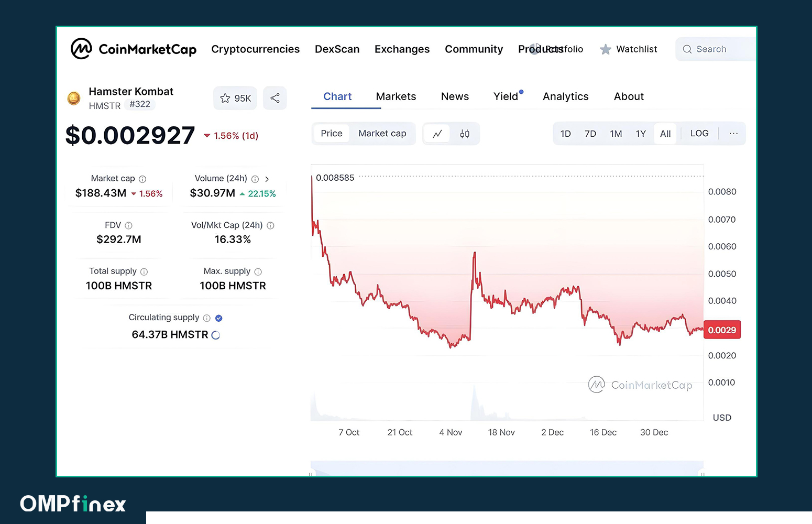Add Hamster Kombat to watchlist via star

click(x=225, y=99)
